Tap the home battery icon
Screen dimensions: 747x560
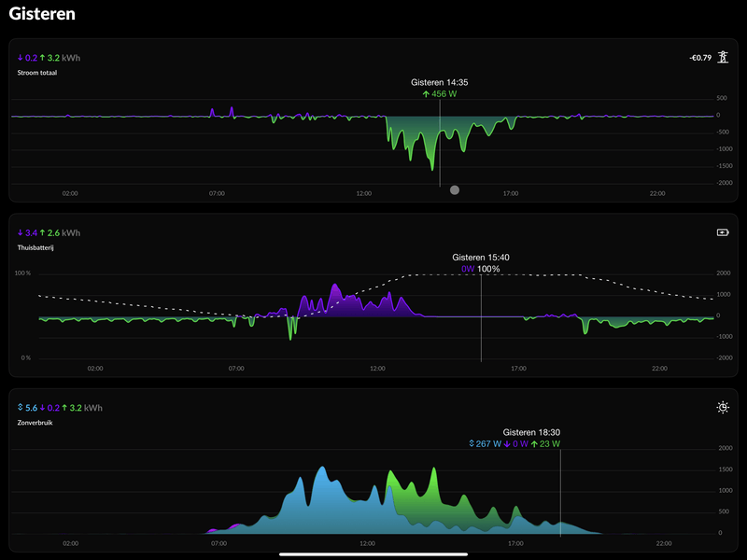pos(723,232)
